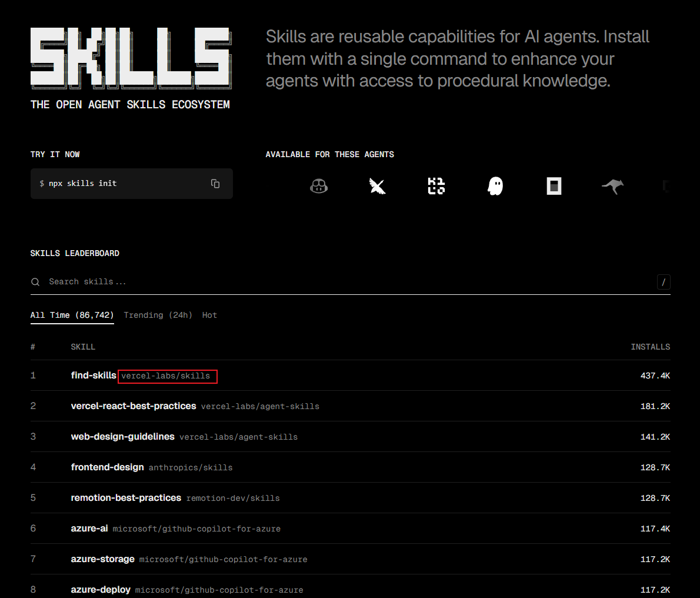
Task: Click the 128.7K installs for frontend-design
Action: click(x=655, y=467)
